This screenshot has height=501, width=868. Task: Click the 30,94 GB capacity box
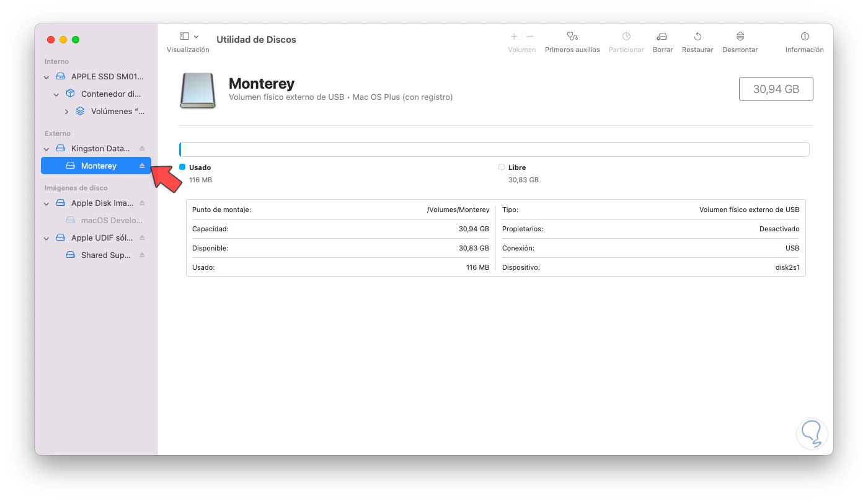[776, 89]
